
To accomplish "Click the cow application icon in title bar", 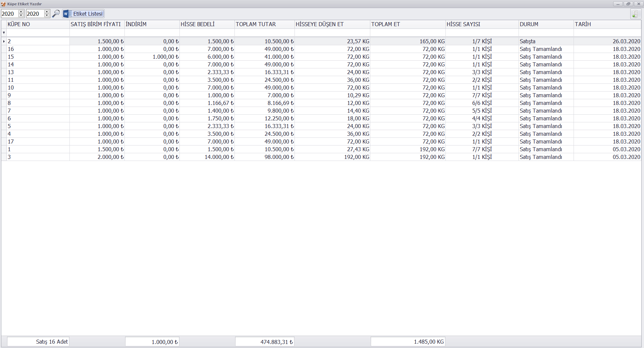I will click(x=3, y=4).
